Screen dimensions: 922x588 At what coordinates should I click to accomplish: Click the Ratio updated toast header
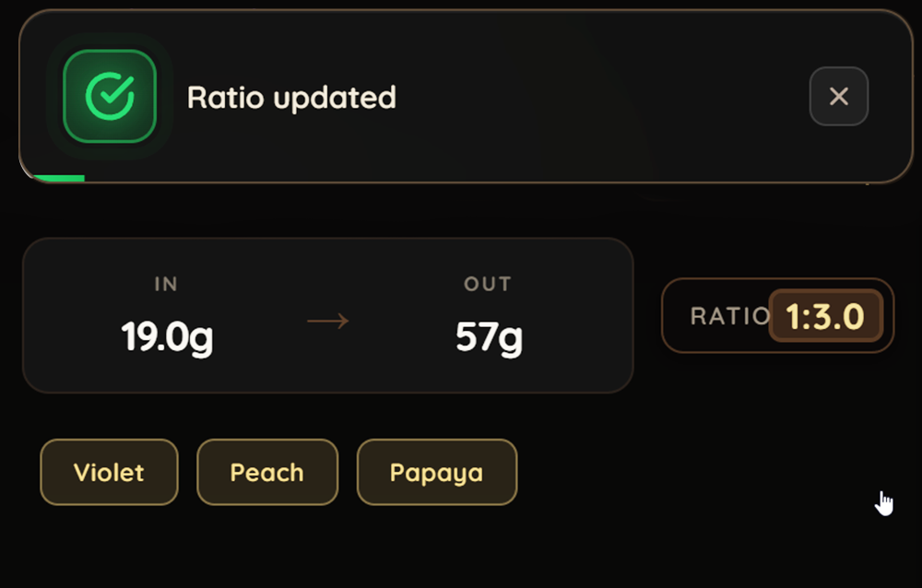click(291, 97)
